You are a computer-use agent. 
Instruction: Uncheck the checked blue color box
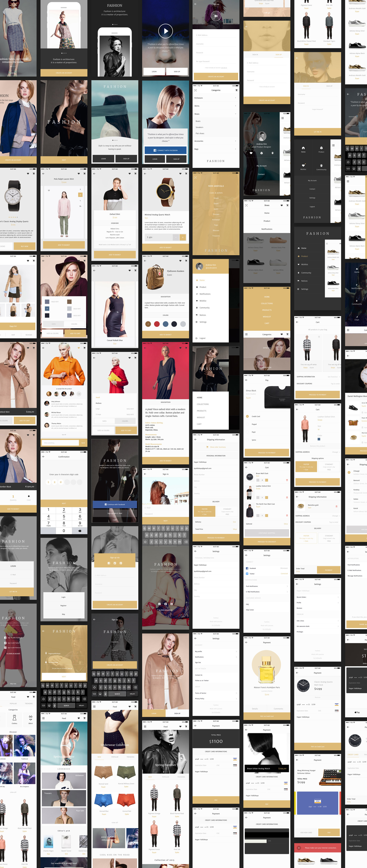click(x=47, y=309)
